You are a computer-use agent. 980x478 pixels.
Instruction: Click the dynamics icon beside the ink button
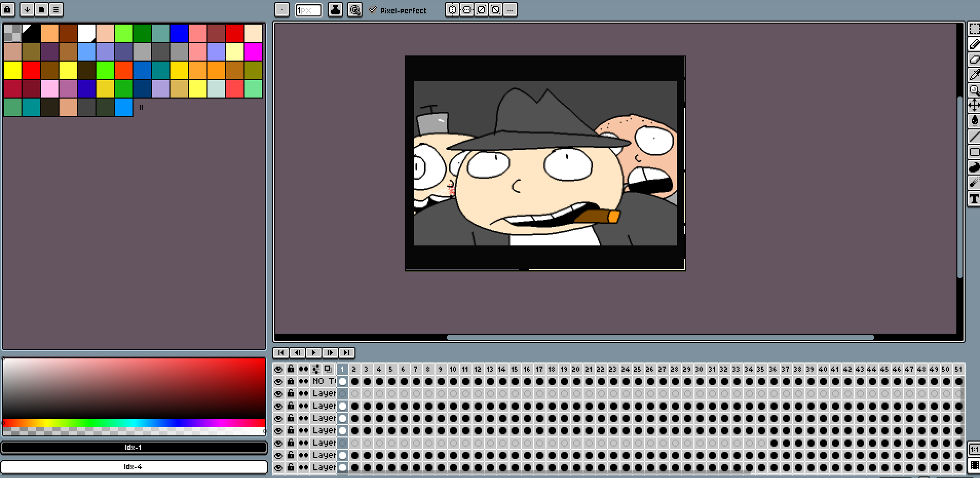pos(355,10)
